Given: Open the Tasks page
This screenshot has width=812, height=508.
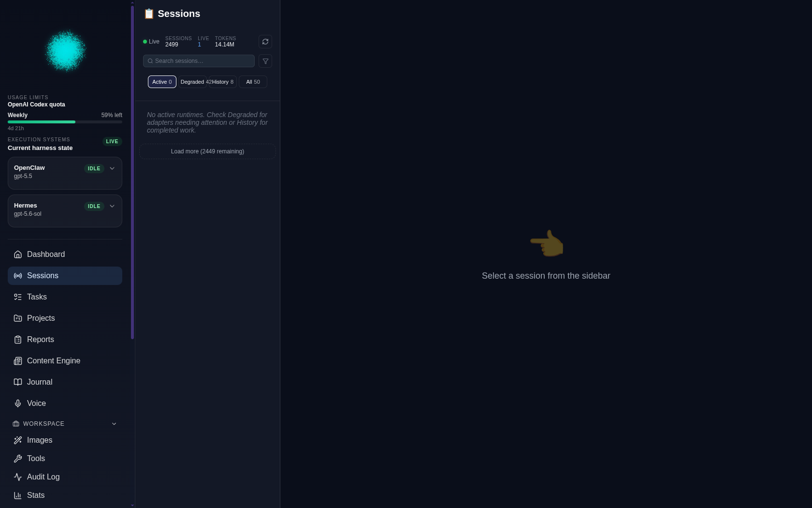Looking at the screenshot, I should 65,297.
